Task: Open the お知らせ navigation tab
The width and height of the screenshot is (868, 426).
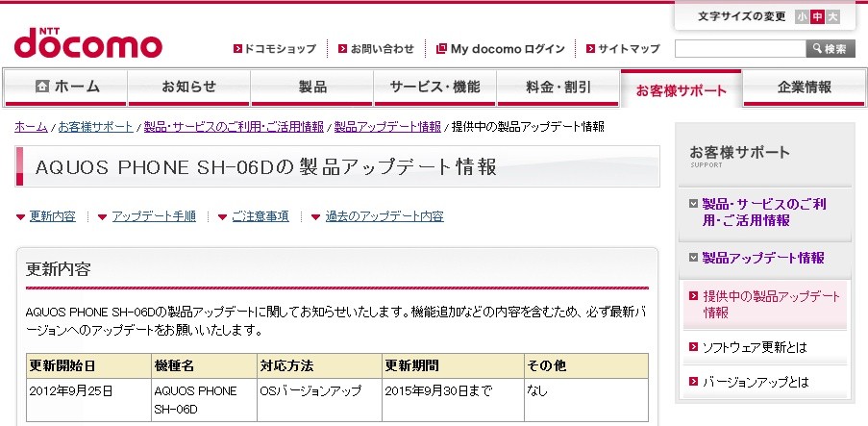Action: click(188, 87)
